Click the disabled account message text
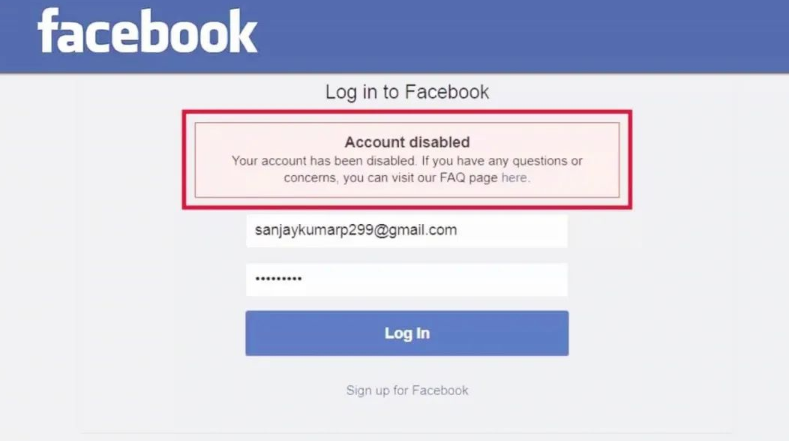 (x=407, y=169)
